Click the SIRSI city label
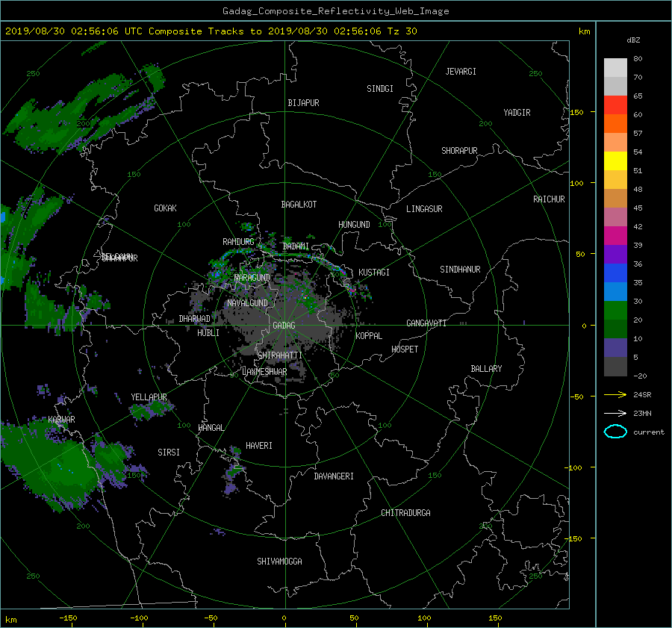This screenshot has width=672, height=628. 169,453
